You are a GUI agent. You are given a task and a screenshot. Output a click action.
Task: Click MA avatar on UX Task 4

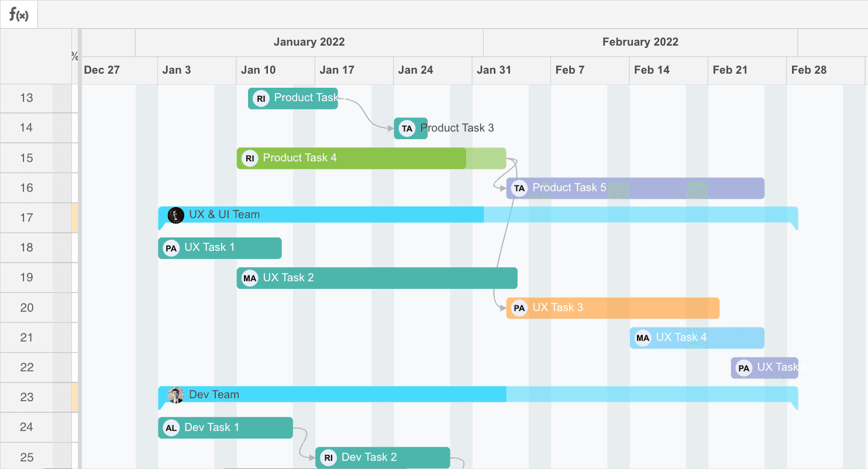643,338
